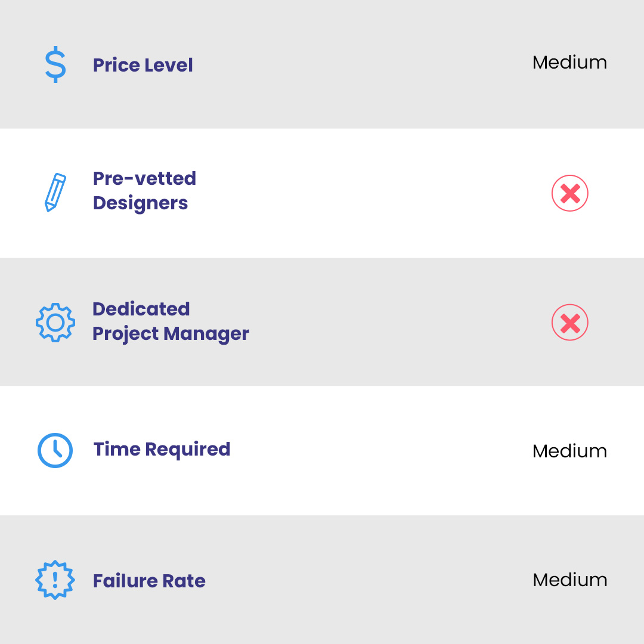Click the word "Designers"

140,203
